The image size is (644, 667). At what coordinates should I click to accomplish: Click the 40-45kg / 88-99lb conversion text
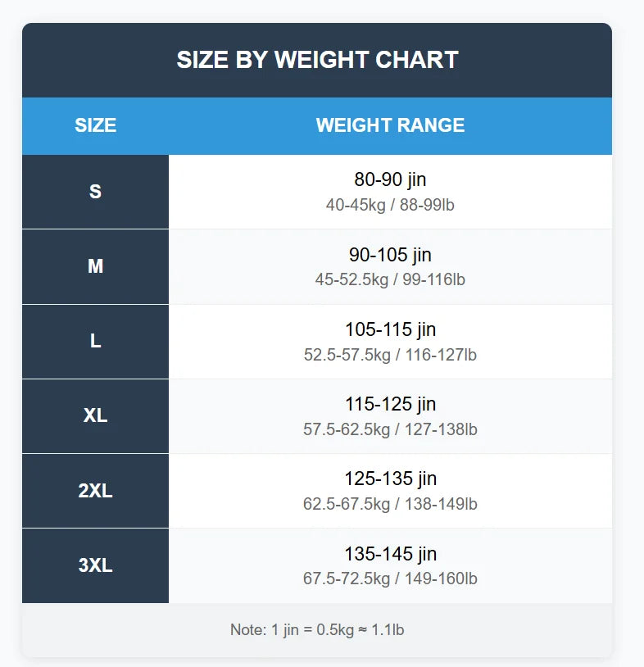tap(390, 205)
